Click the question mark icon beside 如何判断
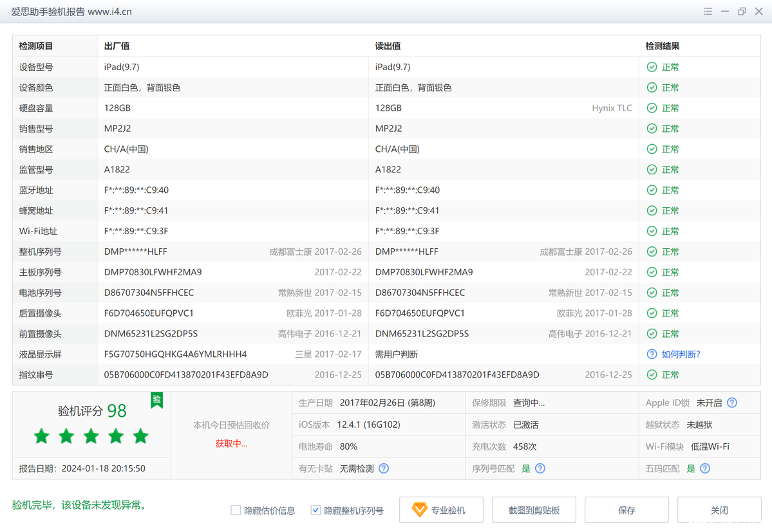This screenshot has height=532, width=772. [x=652, y=354]
